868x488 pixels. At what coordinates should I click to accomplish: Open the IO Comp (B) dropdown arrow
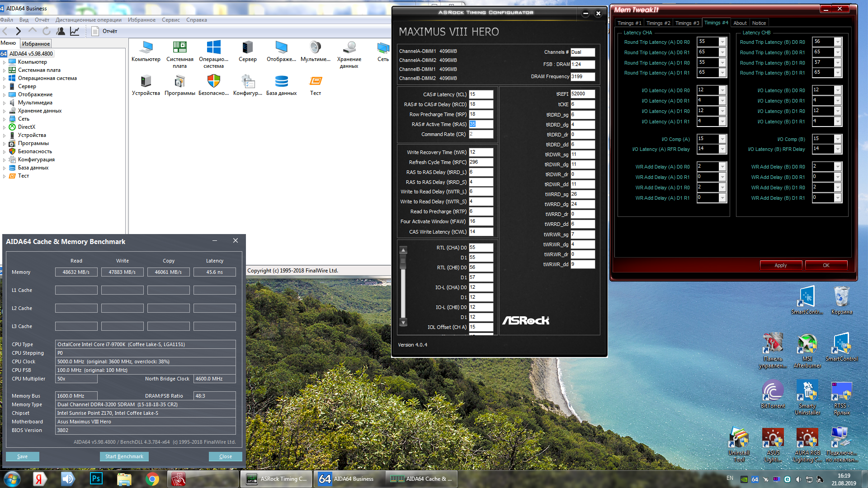tap(838, 139)
